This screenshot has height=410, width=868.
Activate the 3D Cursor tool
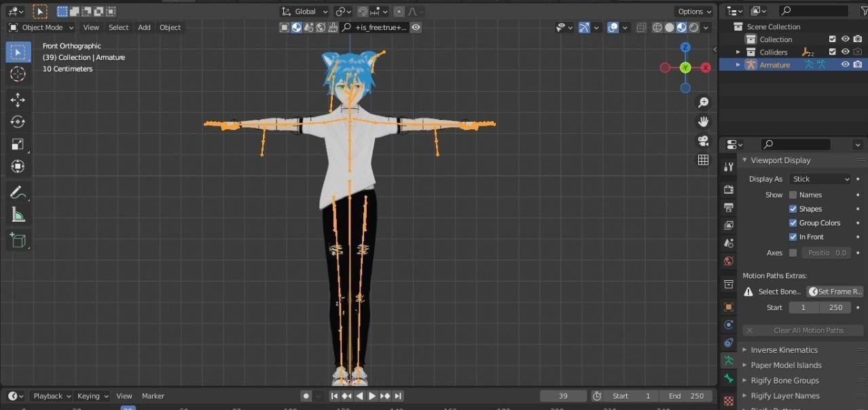(x=18, y=74)
